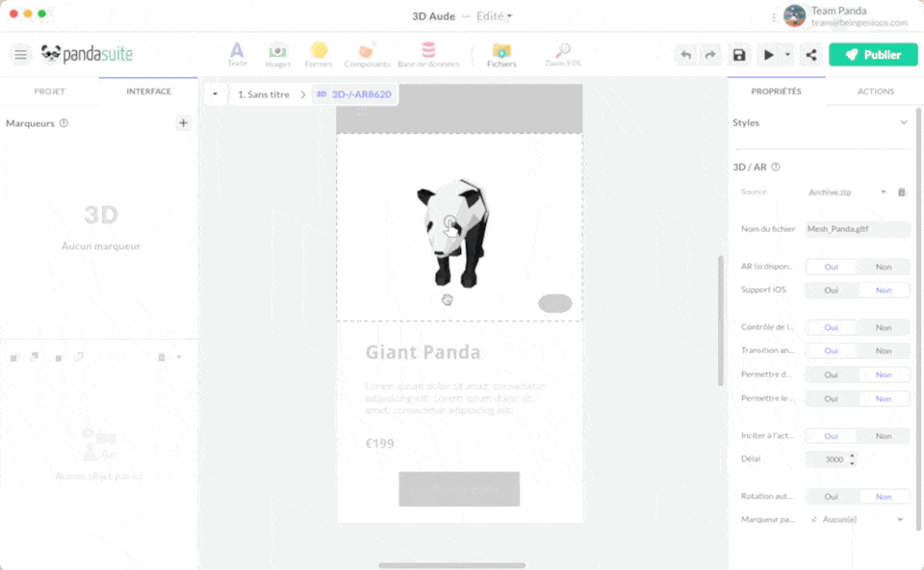The width and height of the screenshot is (924, 570).
Task: Open the Fichiers folder icon
Action: [501, 54]
